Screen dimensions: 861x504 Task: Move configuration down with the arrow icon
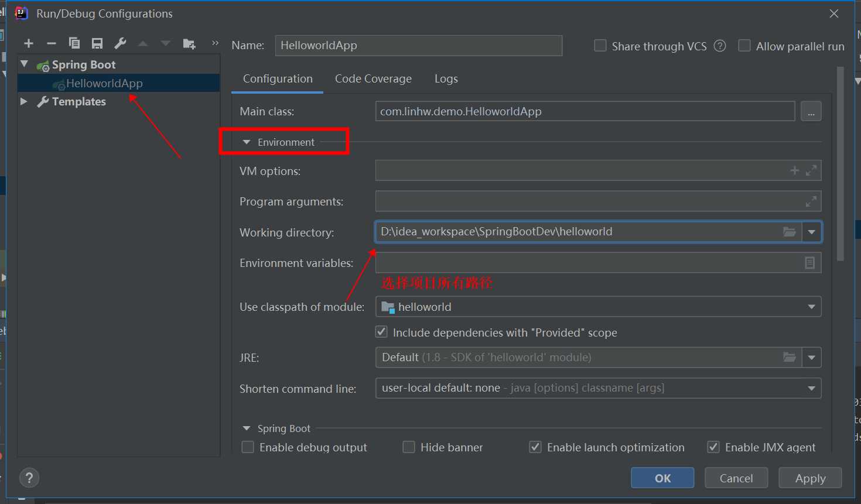[166, 43]
